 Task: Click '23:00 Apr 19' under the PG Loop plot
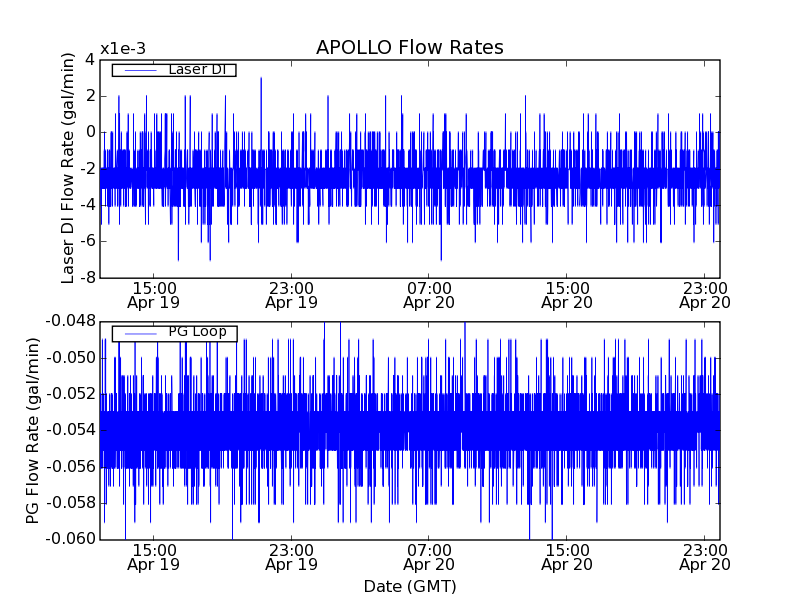291,558
